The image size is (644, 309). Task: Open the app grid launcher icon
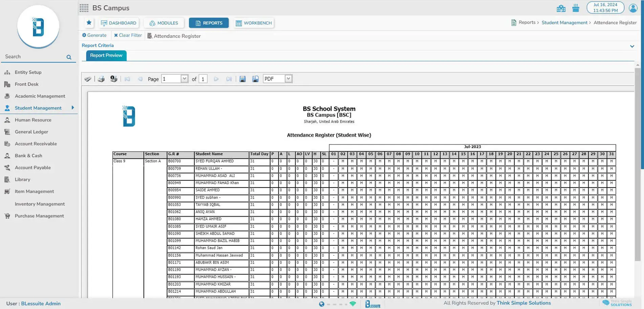point(84,8)
